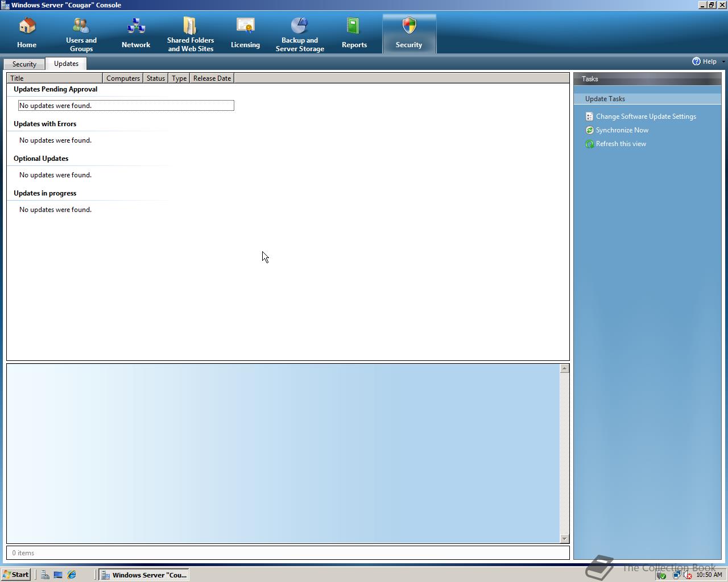Click Show Desktop quick launch icon
This screenshot has height=582, width=728.
pos(58,575)
